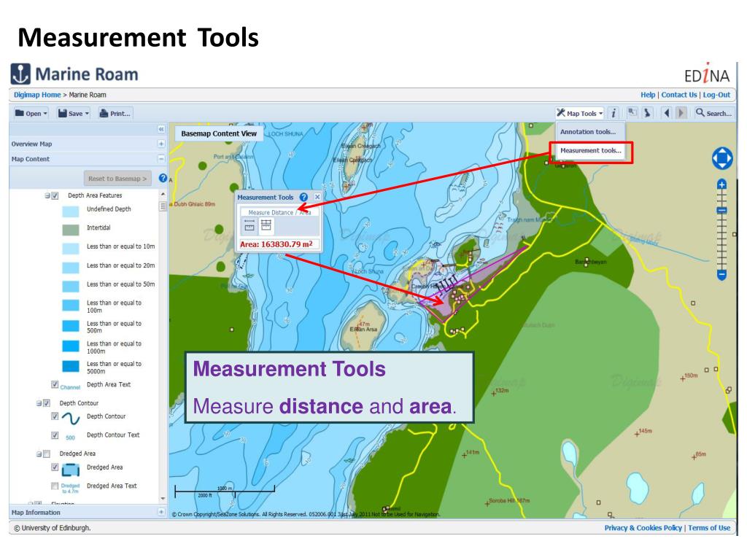747x560 pixels.
Task: Open the Contact Us link
Action: pos(679,95)
